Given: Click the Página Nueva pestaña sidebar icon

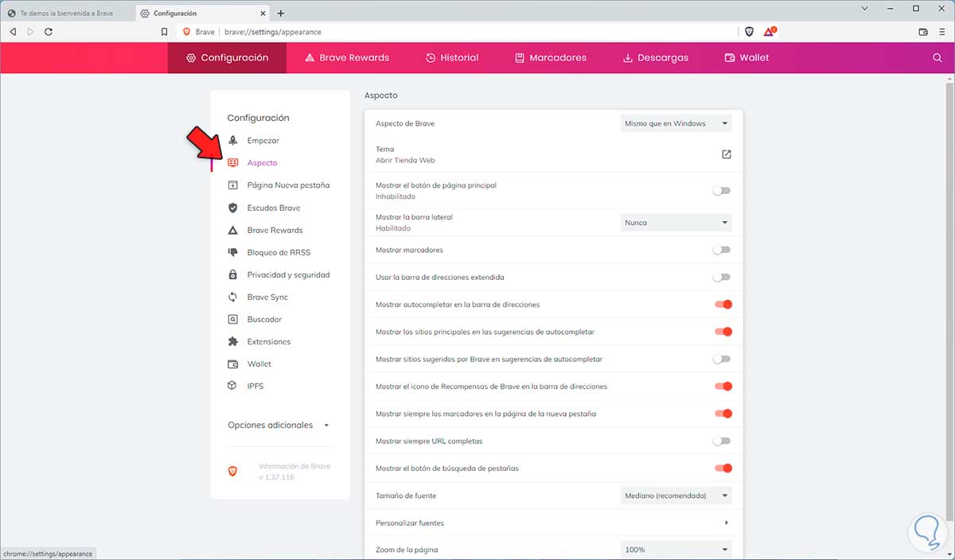Looking at the screenshot, I should click(232, 185).
